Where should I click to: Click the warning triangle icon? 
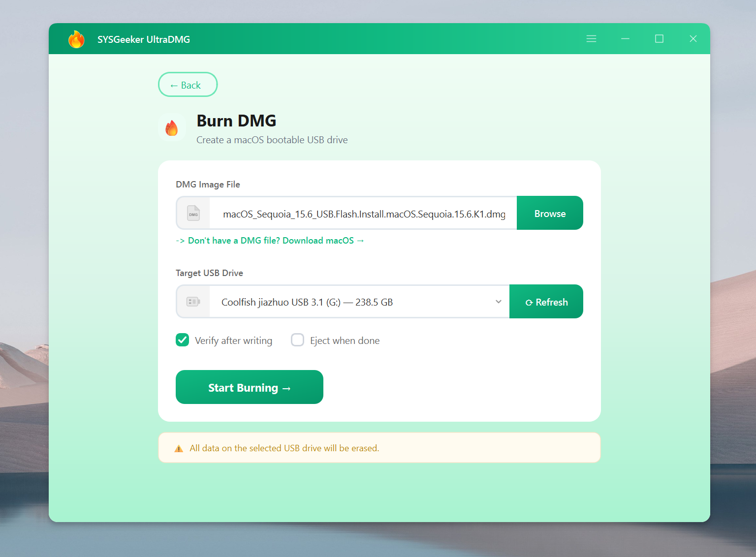[179, 449]
